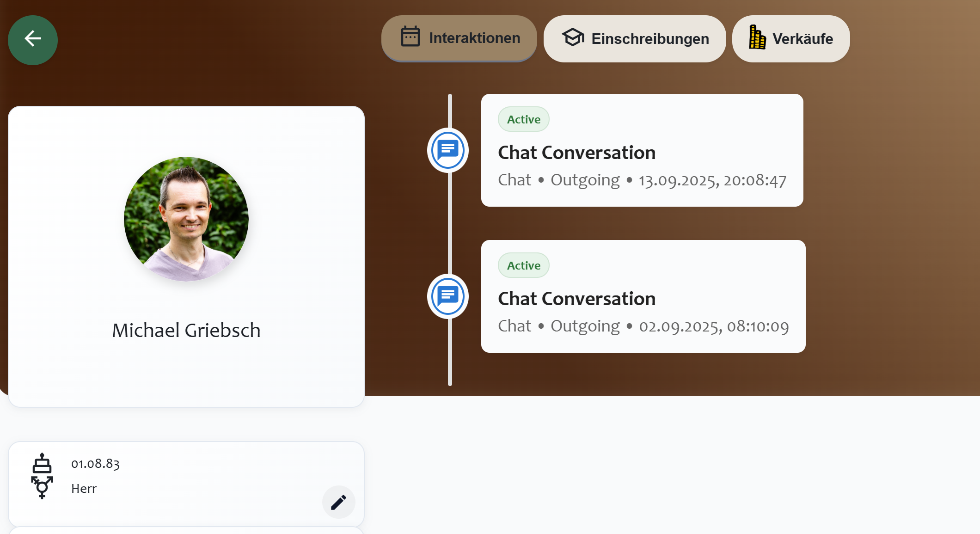Click the salutation text Herr

pyautogui.click(x=84, y=489)
